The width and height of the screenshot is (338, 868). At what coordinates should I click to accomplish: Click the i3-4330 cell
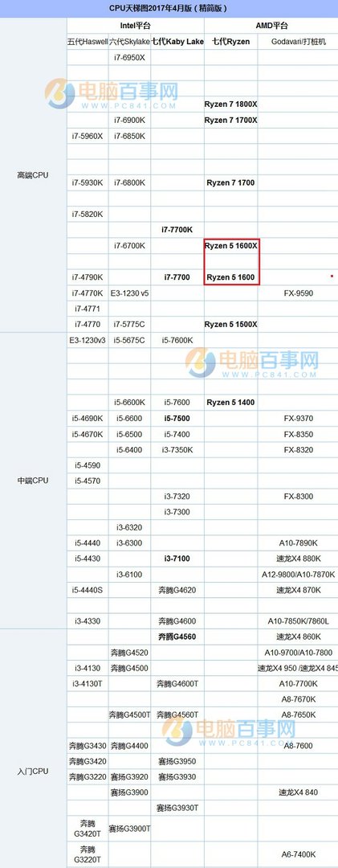click(x=88, y=621)
